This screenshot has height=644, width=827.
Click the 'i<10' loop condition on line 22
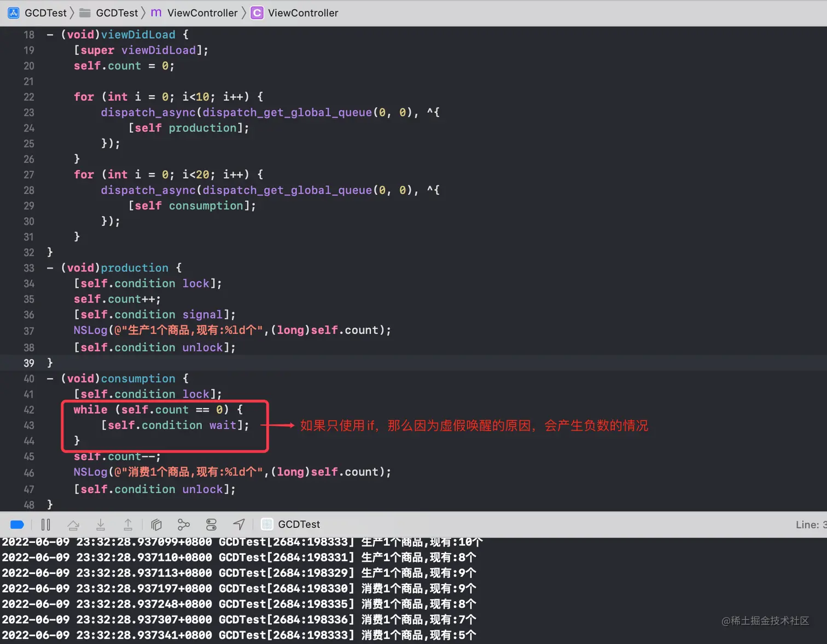click(196, 97)
